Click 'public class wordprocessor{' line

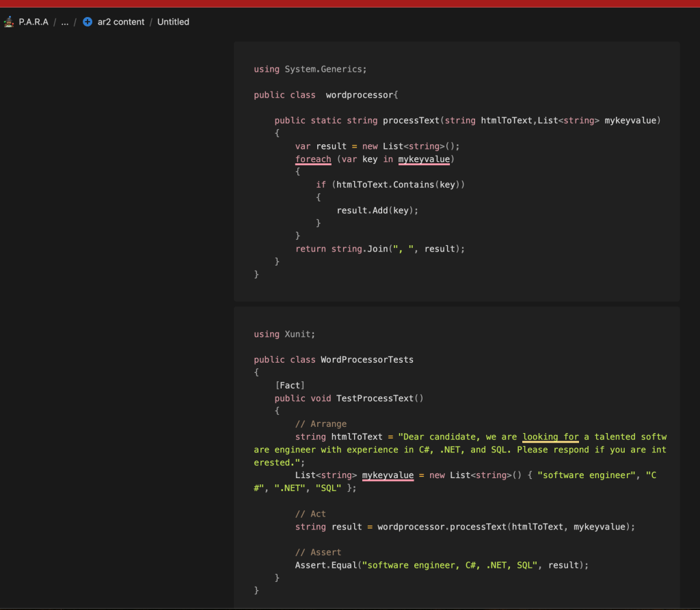[x=326, y=95]
